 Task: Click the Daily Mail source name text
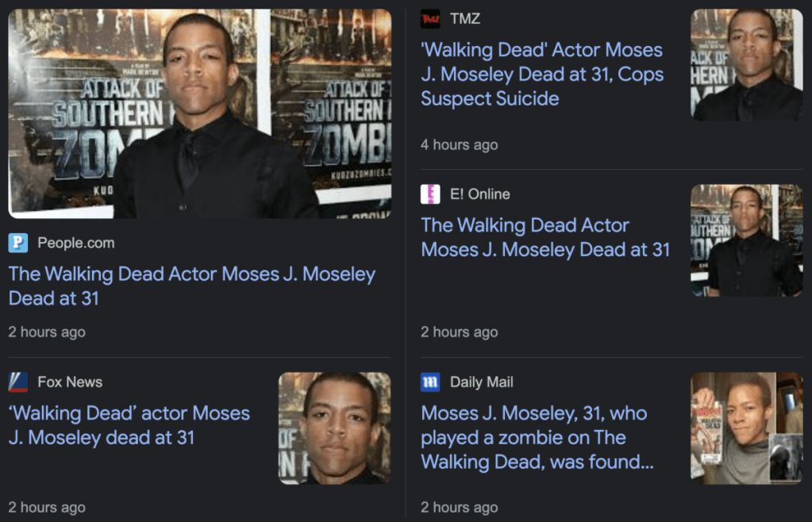click(482, 382)
